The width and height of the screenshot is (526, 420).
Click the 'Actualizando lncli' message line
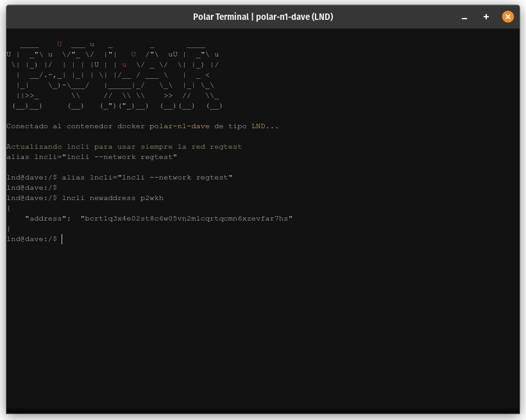point(124,147)
